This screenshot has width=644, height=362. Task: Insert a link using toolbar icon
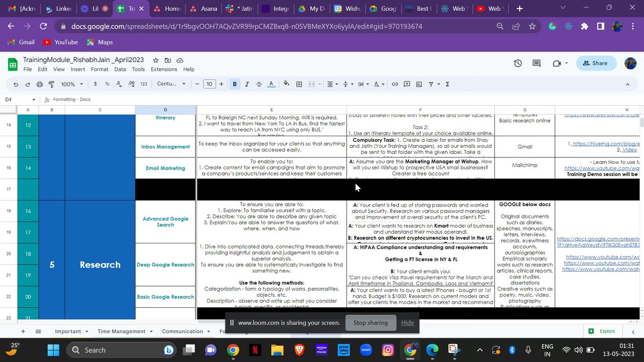pos(395,84)
